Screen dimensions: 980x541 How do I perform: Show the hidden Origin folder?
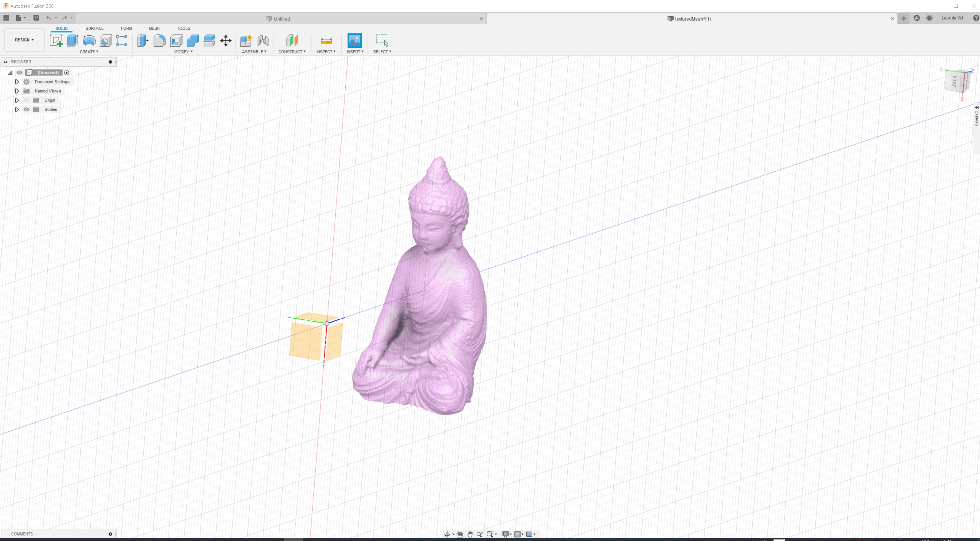(27, 100)
